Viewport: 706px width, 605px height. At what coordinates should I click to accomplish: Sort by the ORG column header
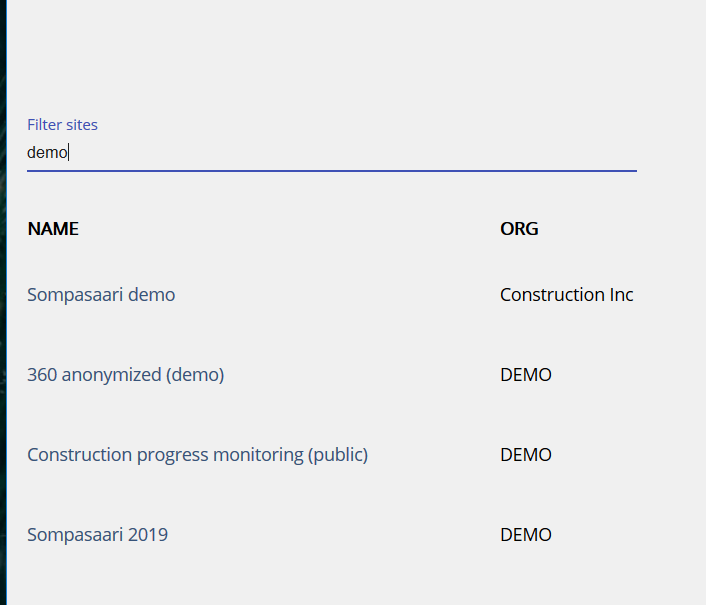[519, 229]
